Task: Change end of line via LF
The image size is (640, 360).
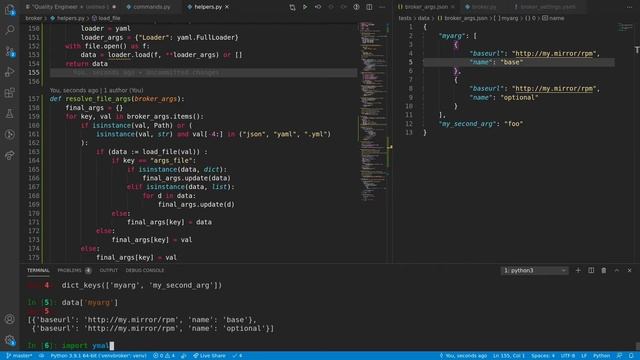Action: click(x=584, y=356)
